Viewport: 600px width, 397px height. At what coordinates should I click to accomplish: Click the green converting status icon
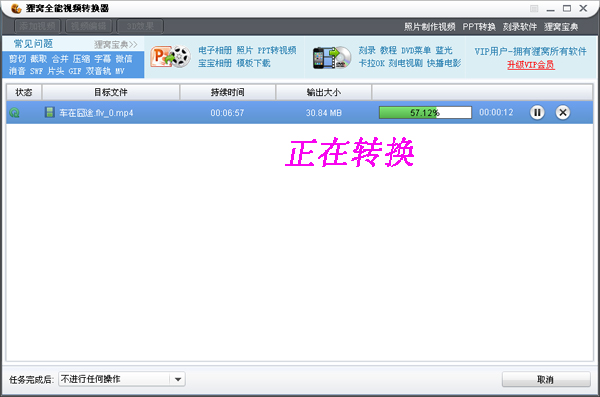[14, 113]
